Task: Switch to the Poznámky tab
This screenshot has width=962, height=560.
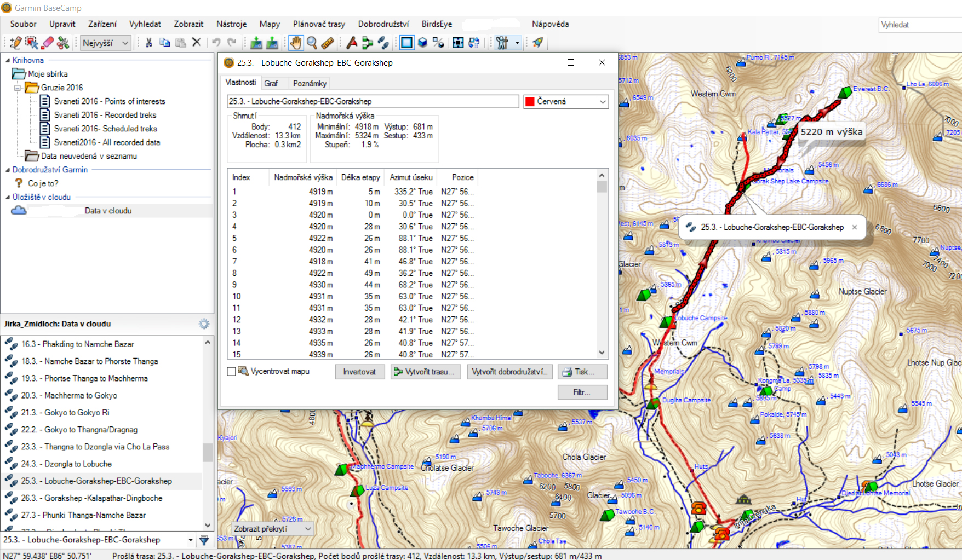Action: point(310,83)
